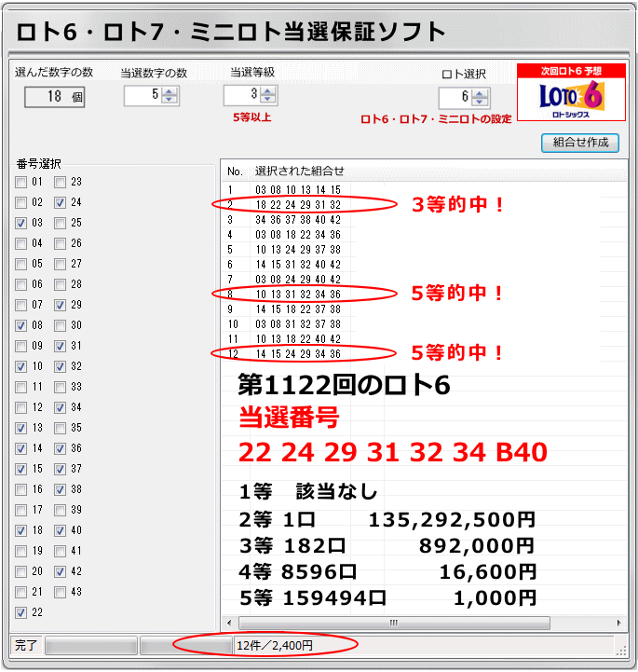This screenshot has width=638, height=672.
Task: Uncheck number 34 checkbox
Action: coord(60,407)
